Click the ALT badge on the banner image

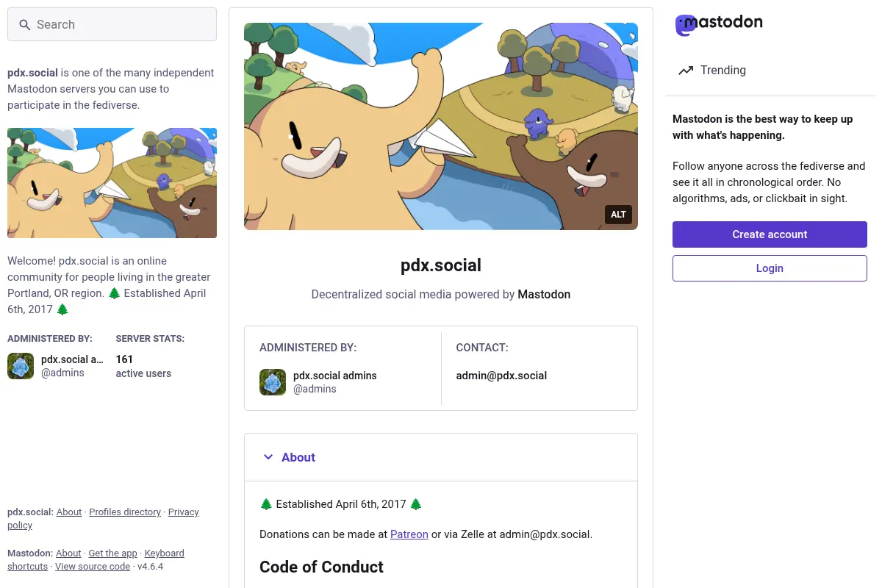click(x=618, y=215)
